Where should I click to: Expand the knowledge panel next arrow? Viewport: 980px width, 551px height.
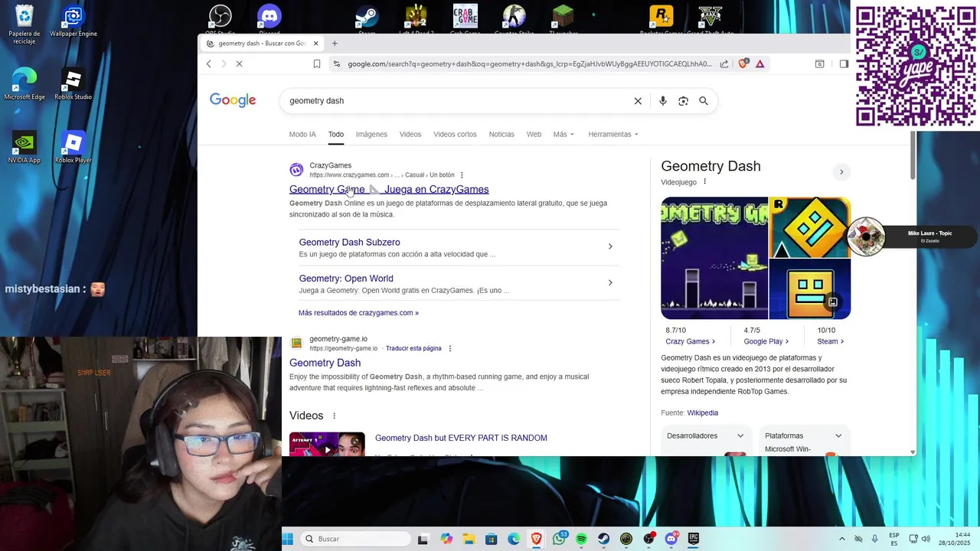[x=841, y=171]
